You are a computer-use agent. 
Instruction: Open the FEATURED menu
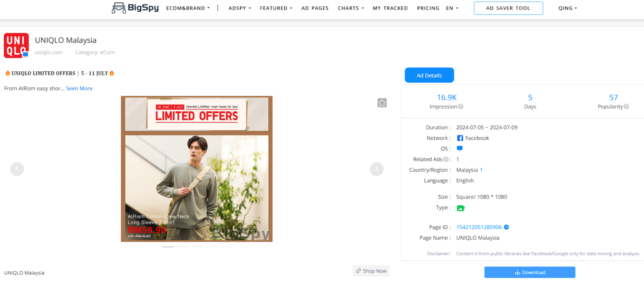pos(276,8)
